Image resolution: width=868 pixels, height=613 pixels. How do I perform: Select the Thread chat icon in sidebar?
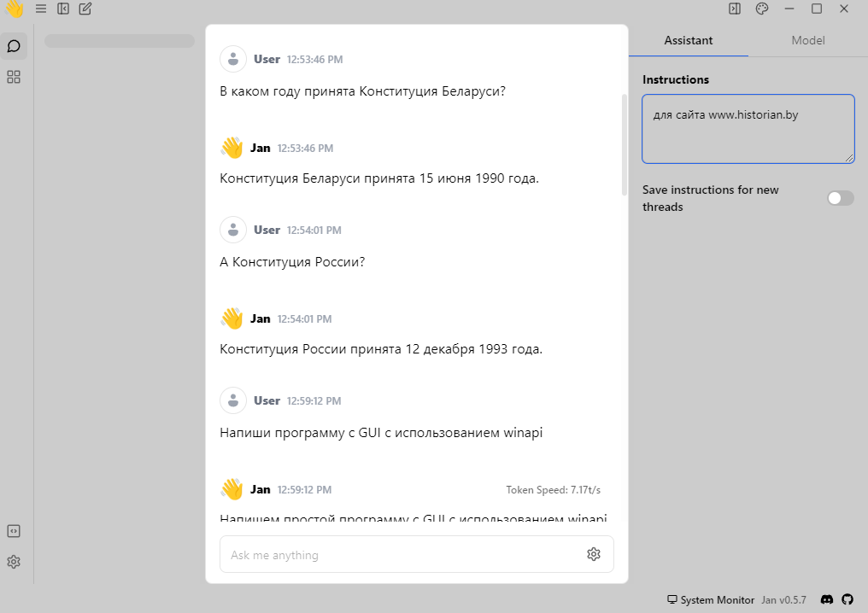coord(14,46)
